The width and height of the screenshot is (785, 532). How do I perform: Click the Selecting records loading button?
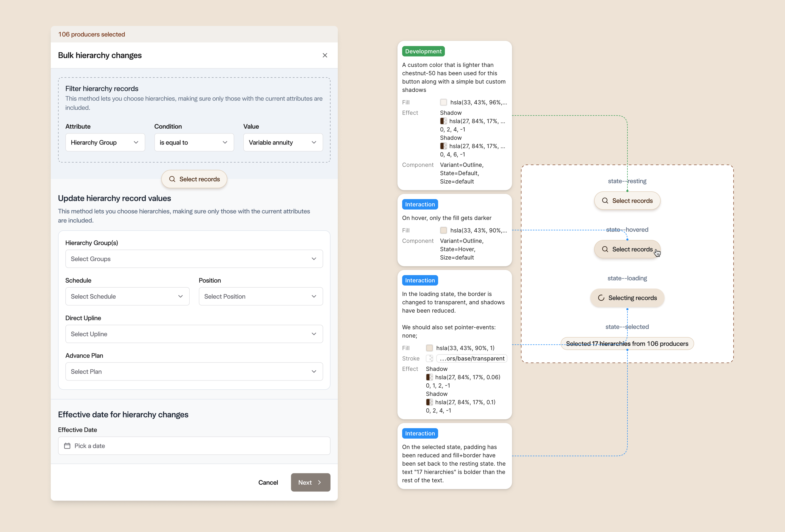pyautogui.click(x=627, y=298)
